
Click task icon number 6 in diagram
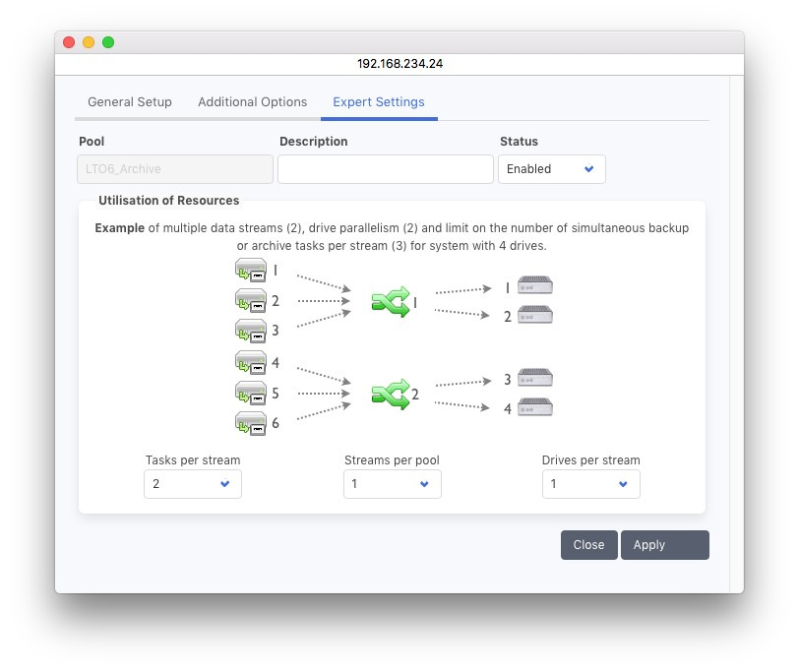tap(251, 423)
